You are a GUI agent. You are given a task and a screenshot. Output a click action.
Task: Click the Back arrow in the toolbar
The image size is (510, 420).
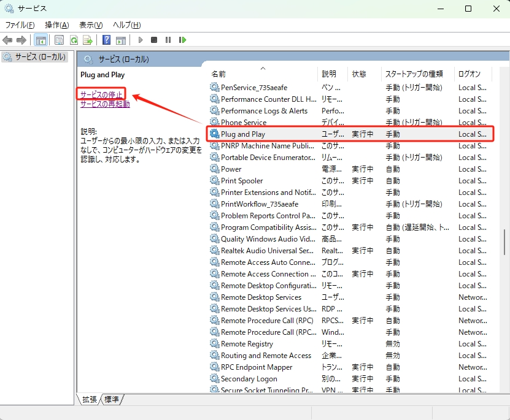(x=7, y=40)
